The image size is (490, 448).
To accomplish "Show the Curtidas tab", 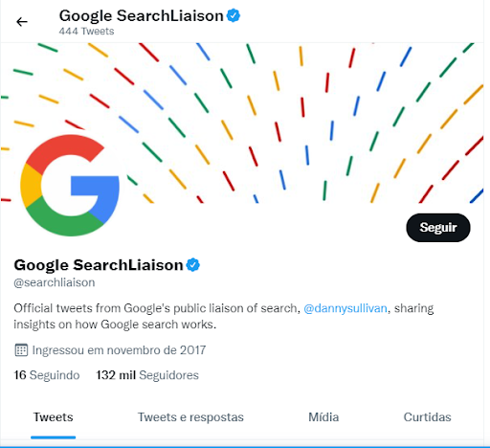I will click(x=427, y=417).
